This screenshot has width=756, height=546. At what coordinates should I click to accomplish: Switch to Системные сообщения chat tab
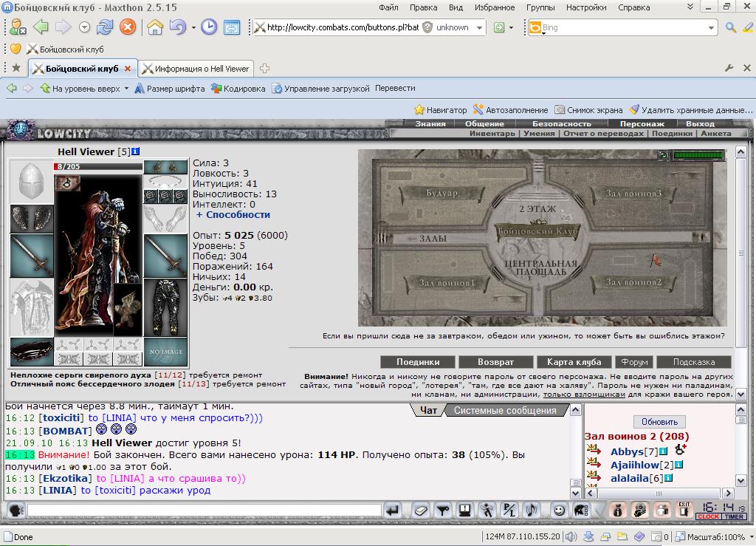click(505, 411)
